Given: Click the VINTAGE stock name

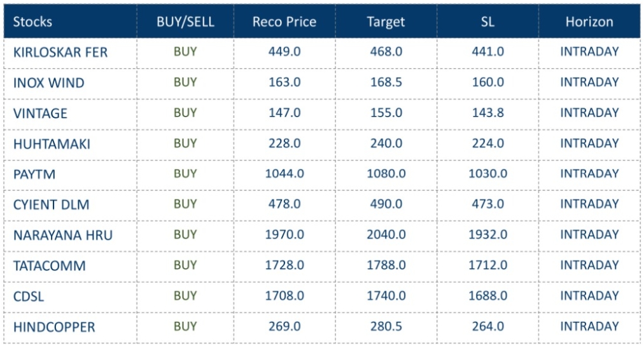Looking at the screenshot, I should (x=40, y=113).
